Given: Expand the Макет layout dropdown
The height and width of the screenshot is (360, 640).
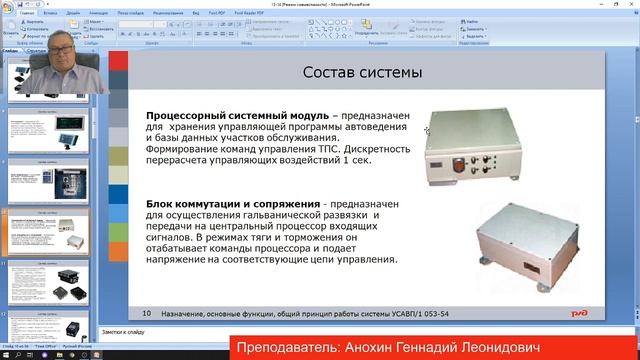Looking at the screenshot, I should click(93, 22).
